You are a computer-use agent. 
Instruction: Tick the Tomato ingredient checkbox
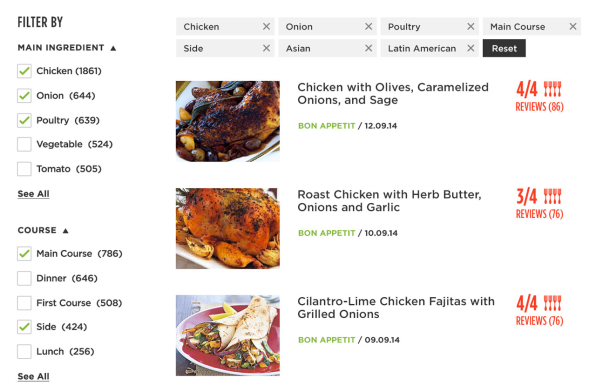[24, 169]
